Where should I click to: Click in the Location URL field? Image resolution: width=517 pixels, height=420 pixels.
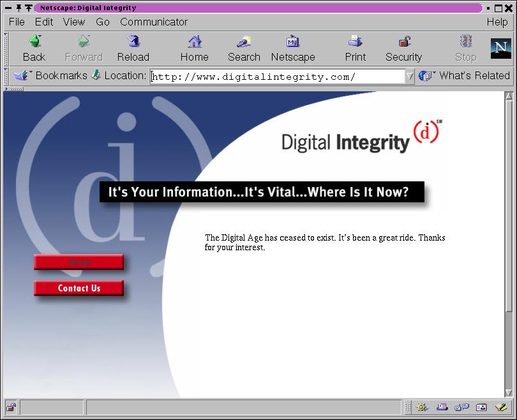coord(277,77)
